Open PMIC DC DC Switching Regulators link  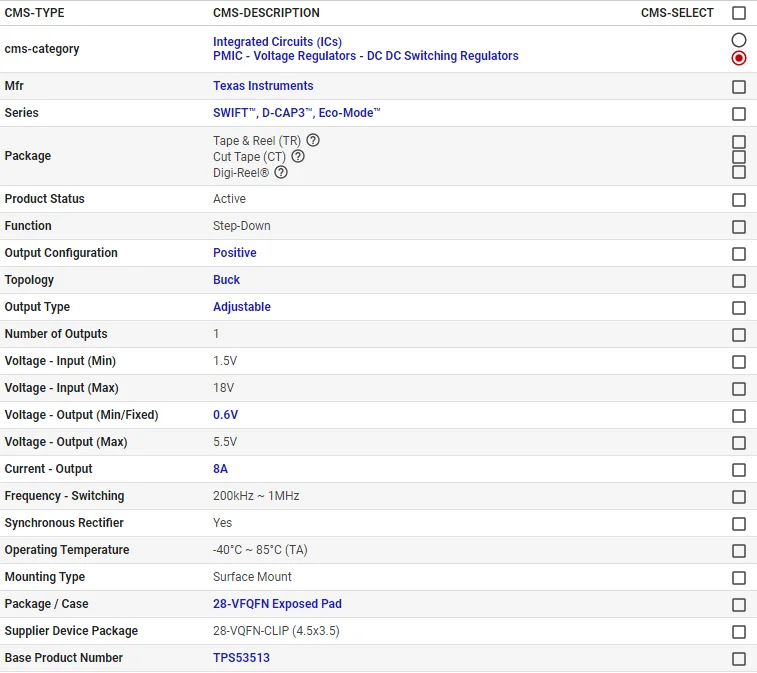pyautogui.click(x=366, y=56)
